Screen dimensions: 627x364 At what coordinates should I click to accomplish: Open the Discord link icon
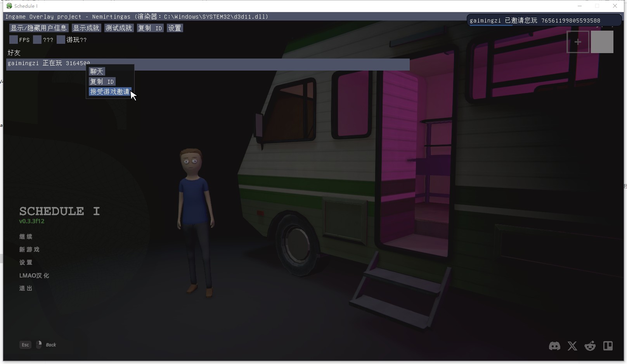pyautogui.click(x=554, y=346)
